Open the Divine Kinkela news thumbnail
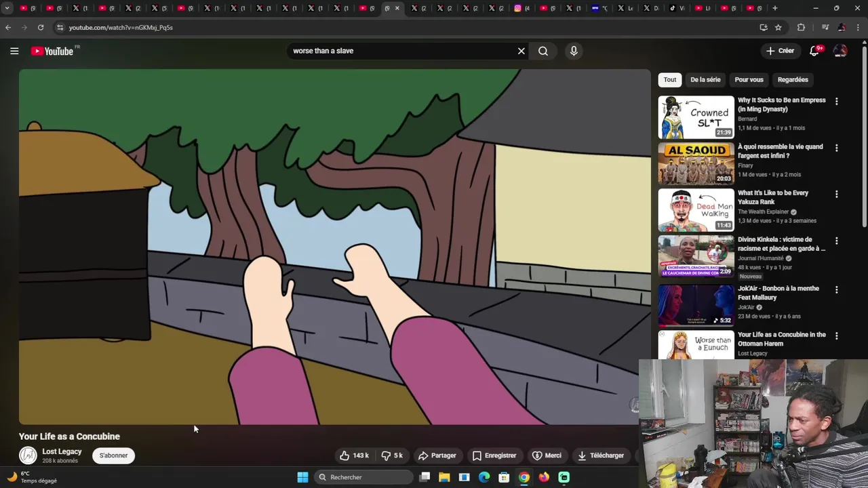This screenshot has width=868, height=488. [696, 256]
